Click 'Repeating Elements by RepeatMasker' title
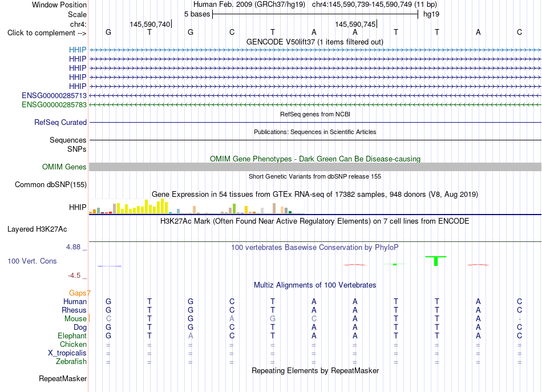 (x=316, y=370)
